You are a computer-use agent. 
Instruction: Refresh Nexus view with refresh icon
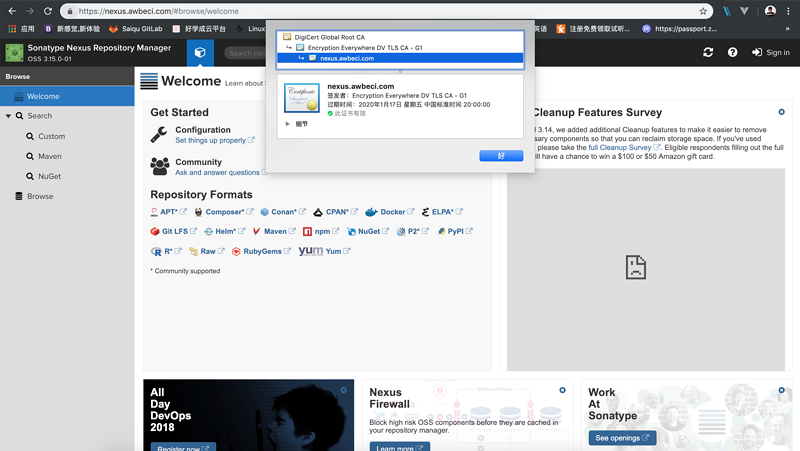[708, 52]
